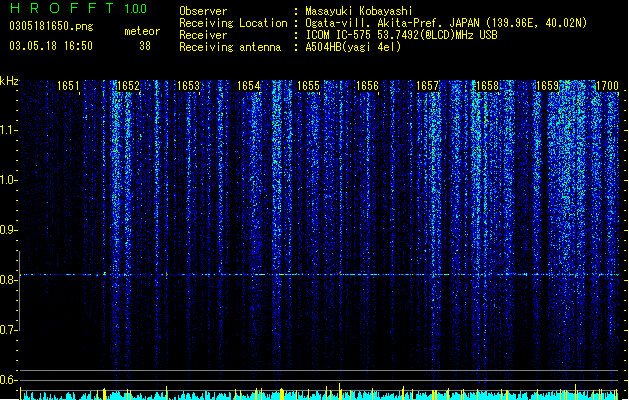Click the 1.0 kHz frequency axis label
The image size is (629, 400).
[8, 180]
